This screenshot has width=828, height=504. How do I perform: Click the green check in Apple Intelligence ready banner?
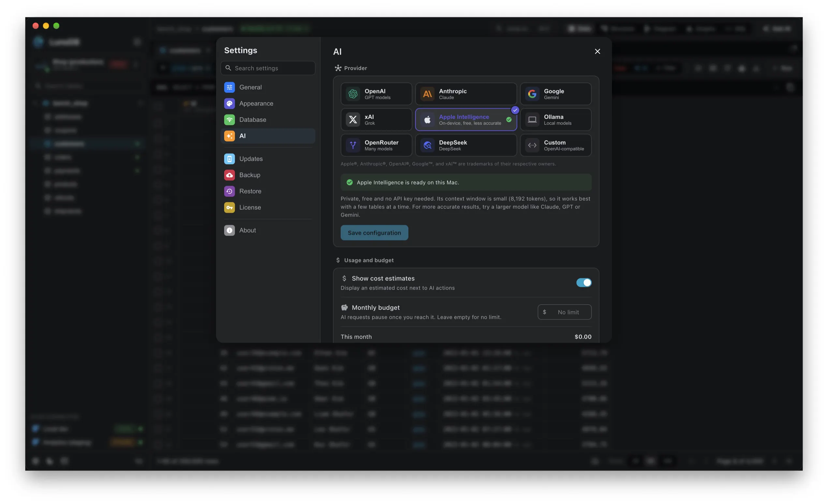(x=349, y=183)
